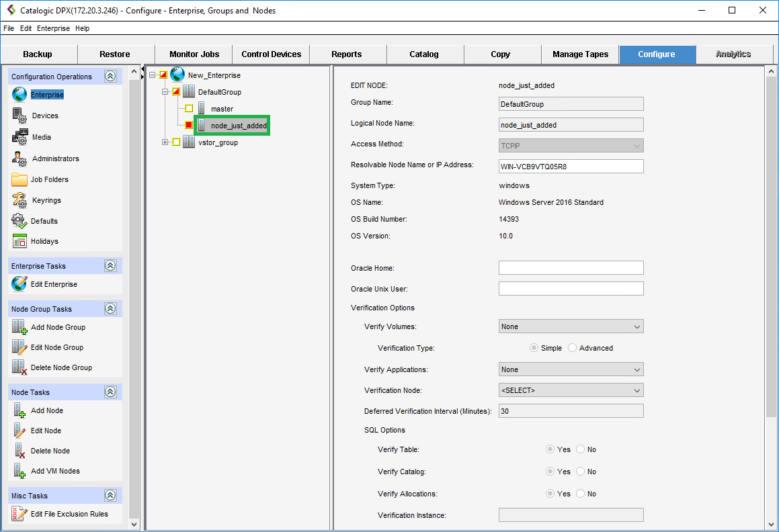Select the Administrators icon
The width and height of the screenshot is (779, 532).
coord(19,159)
